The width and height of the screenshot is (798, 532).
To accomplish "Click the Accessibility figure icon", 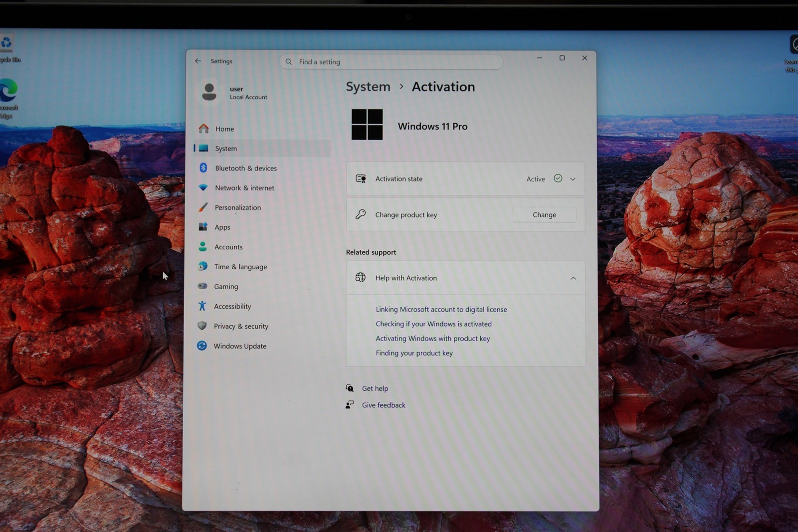I will coord(202,306).
